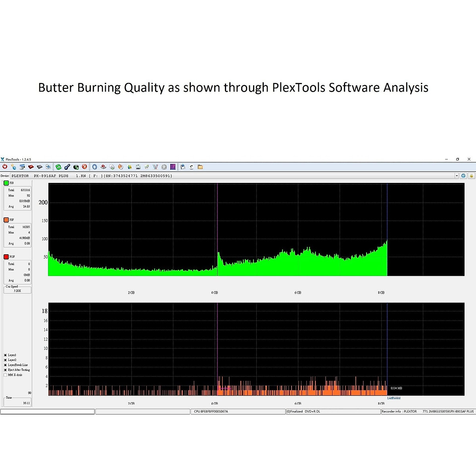Screen dimensions: 476x476
Task: Click the red X stop icon
Action: pos(84,167)
